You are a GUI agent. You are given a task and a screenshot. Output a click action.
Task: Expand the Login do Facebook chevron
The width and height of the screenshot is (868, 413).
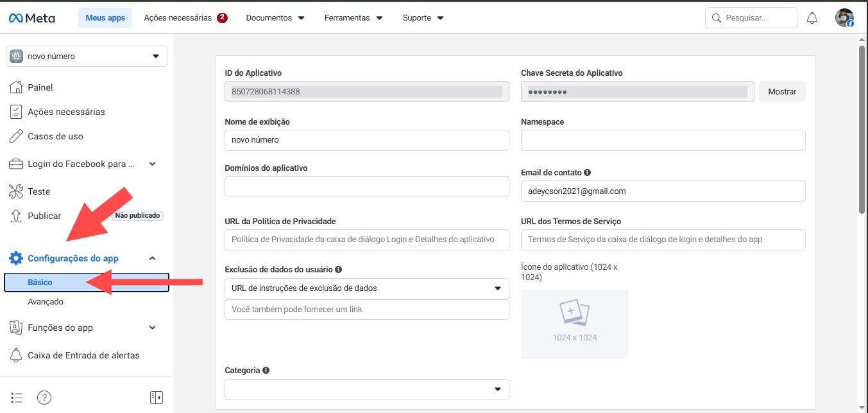point(153,164)
